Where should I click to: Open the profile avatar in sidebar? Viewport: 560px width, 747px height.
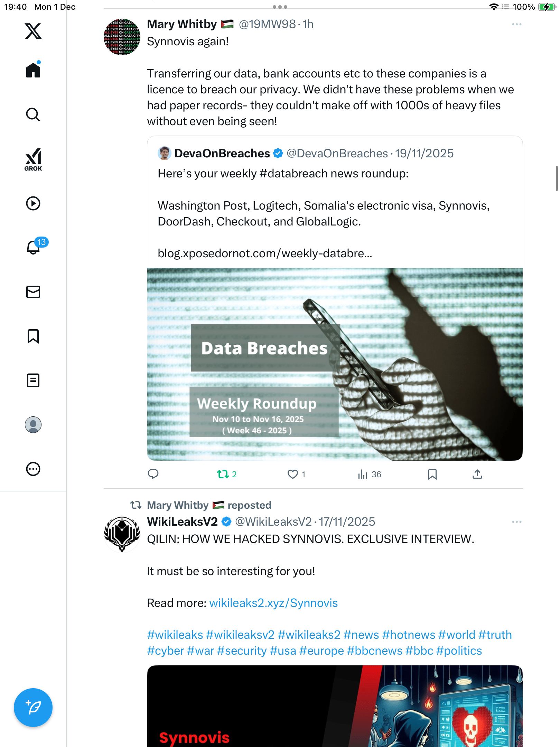click(33, 425)
